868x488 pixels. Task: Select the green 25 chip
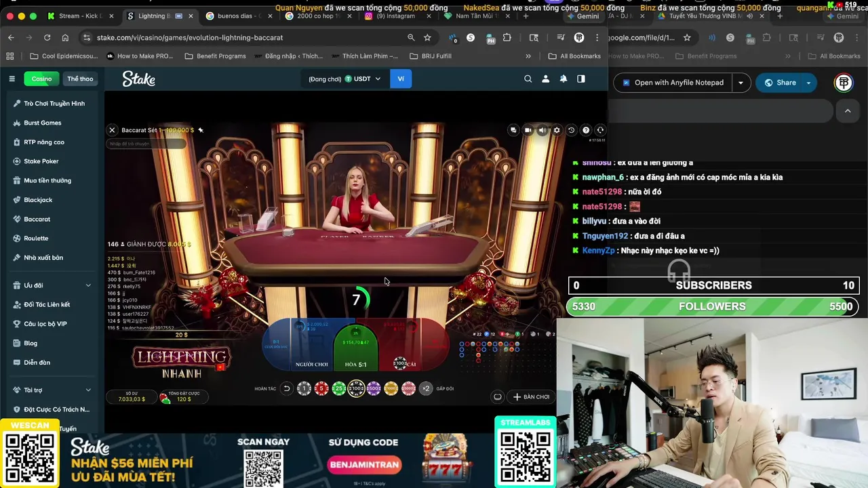(x=339, y=388)
